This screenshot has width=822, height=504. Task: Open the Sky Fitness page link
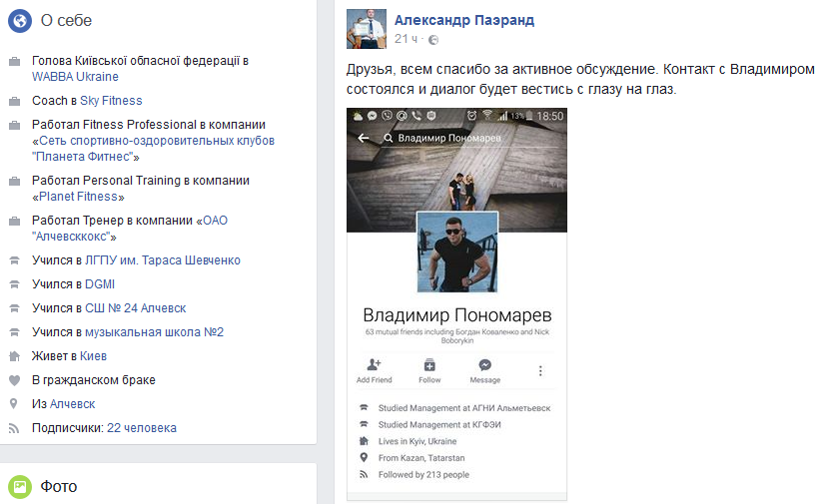(x=112, y=101)
